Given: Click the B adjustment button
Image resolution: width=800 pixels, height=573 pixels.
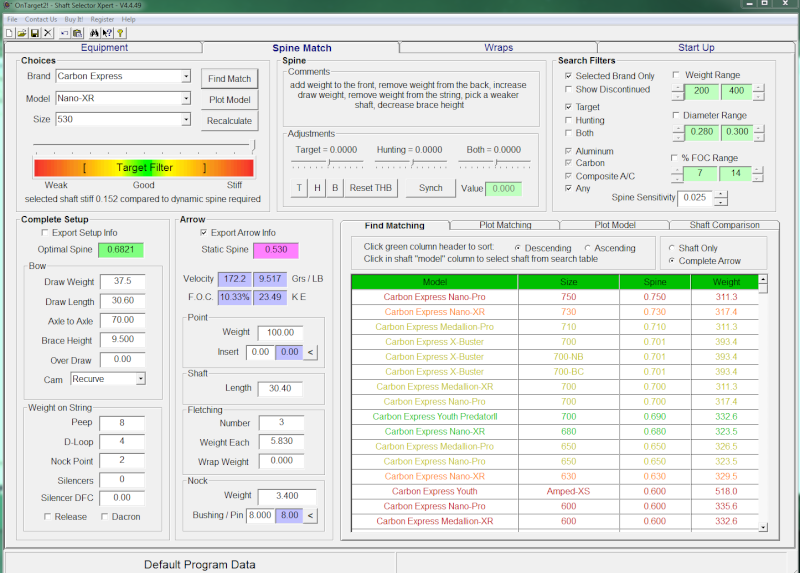Looking at the screenshot, I should tap(335, 188).
